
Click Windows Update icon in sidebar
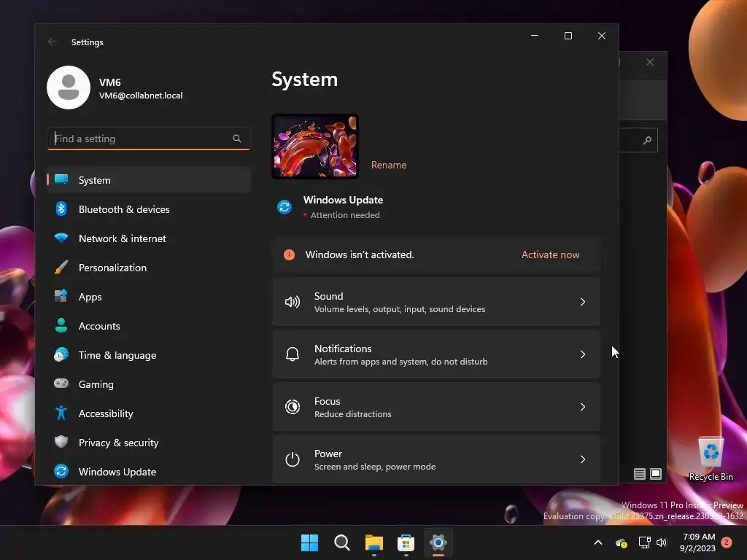[x=61, y=471]
